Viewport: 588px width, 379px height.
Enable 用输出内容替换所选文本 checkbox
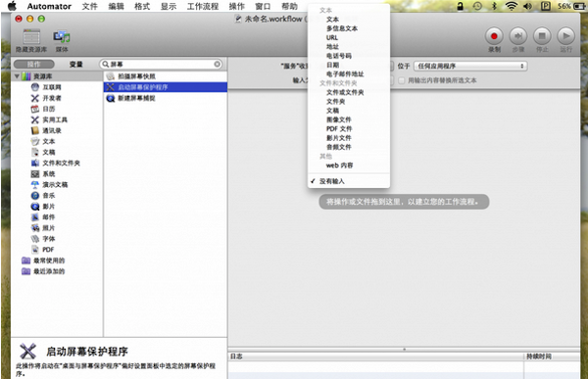point(401,80)
